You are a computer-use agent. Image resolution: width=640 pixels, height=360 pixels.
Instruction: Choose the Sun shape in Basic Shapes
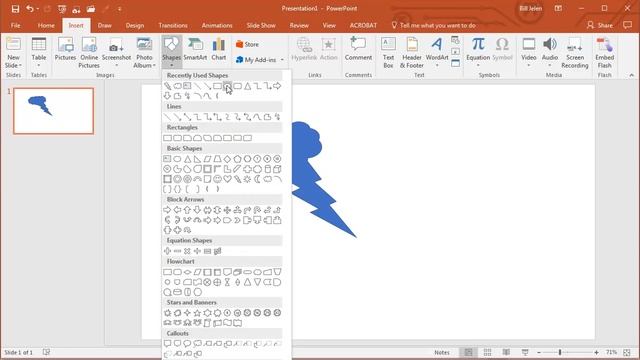[247, 179]
